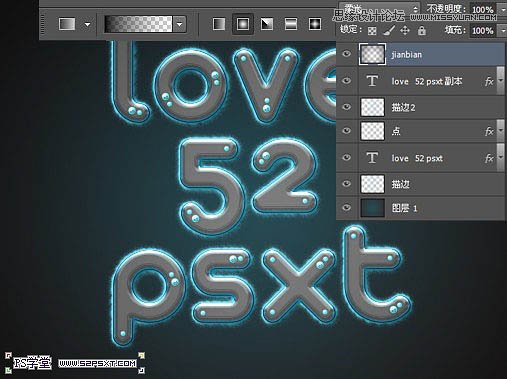Click the T icon of love 52 psxt layer
Screen dimensions: 507x379
[372, 158]
